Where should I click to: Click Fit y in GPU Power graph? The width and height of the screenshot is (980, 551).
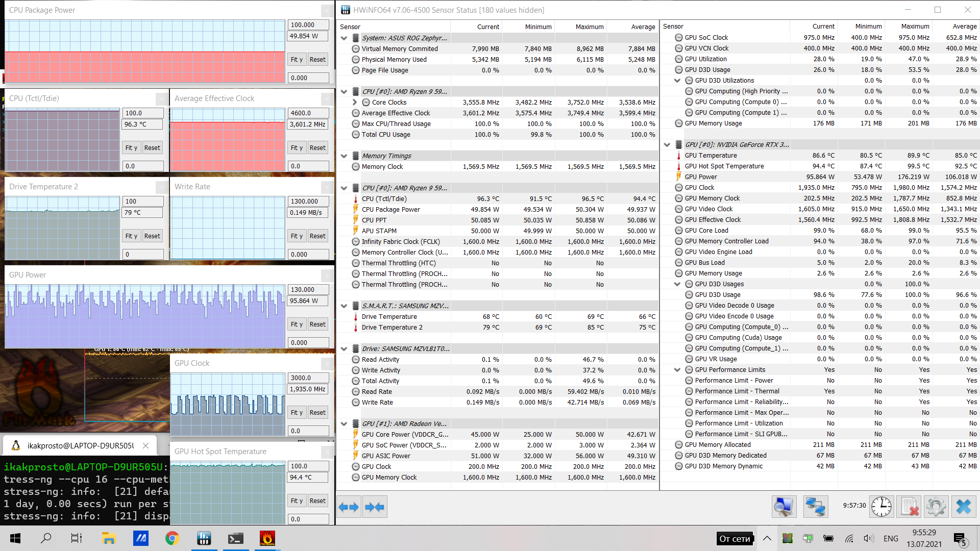(297, 324)
